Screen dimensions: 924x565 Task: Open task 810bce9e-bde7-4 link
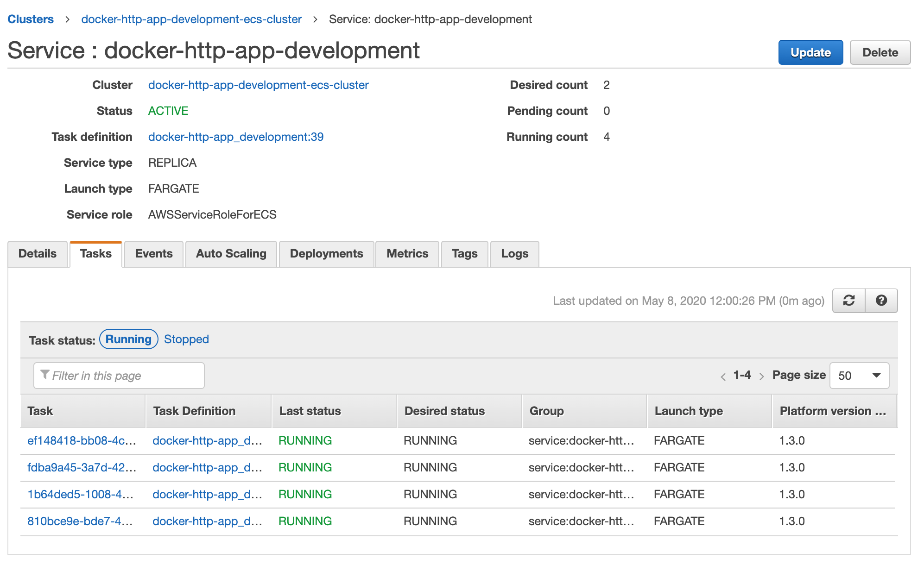click(x=80, y=521)
